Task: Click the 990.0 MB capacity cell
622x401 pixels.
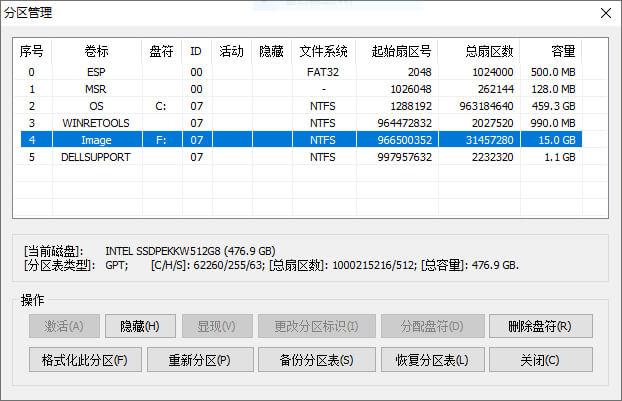Action: pyautogui.click(x=553, y=123)
